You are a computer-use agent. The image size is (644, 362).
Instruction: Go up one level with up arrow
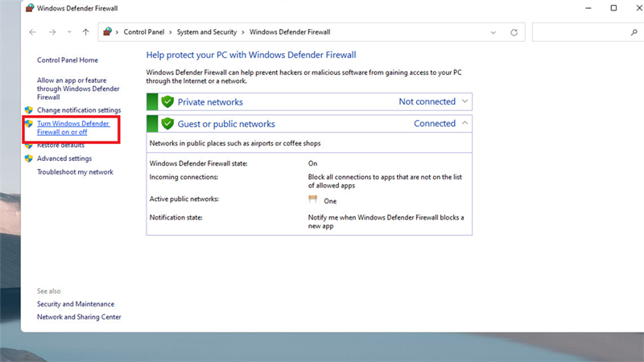pyautogui.click(x=85, y=32)
